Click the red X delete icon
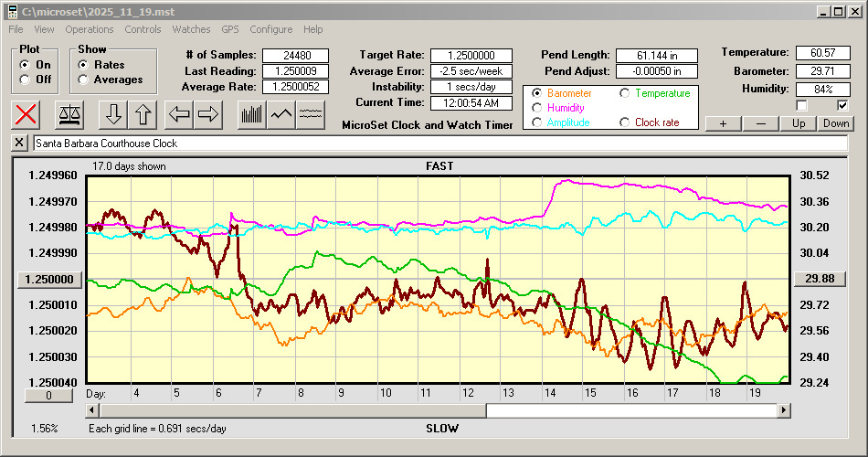Viewport: 868px width, 457px height. [x=26, y=114]
